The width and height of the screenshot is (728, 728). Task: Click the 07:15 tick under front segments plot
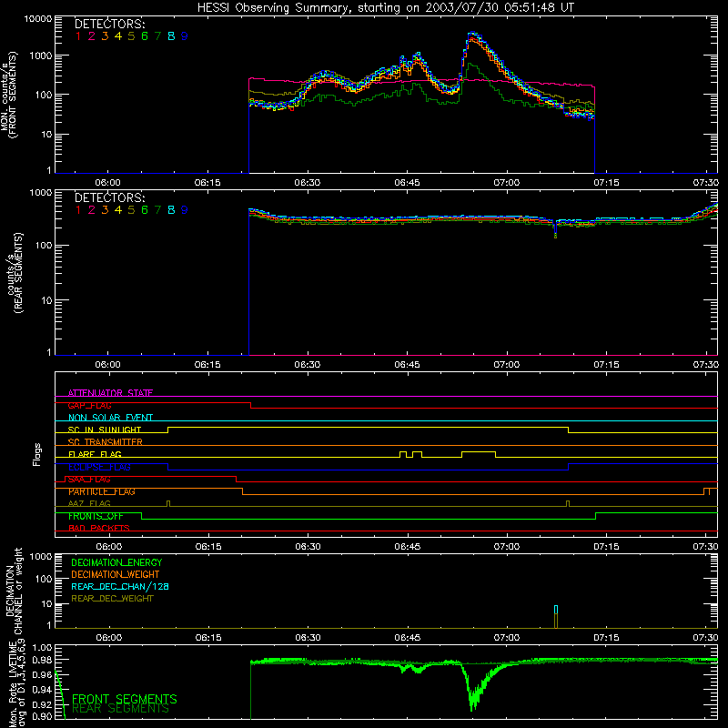point(606,183)
